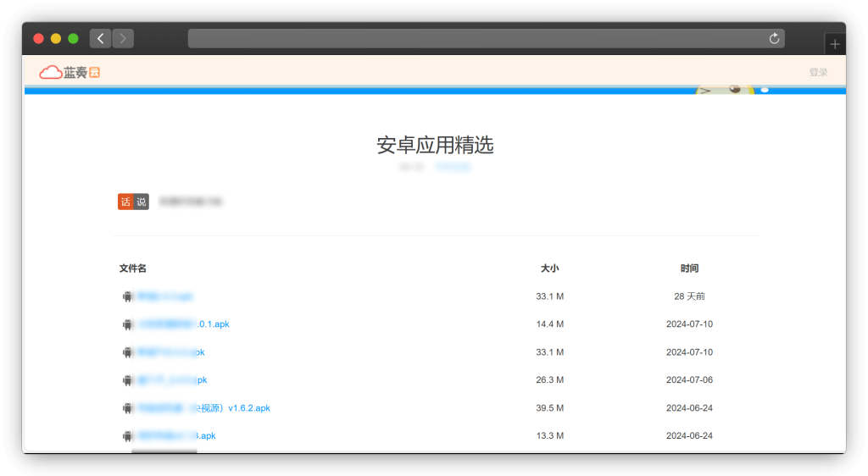The height and width of the screenshot is (476, 868).
Task: Open the 13.3 M apk file link
Action: (176, 435)
